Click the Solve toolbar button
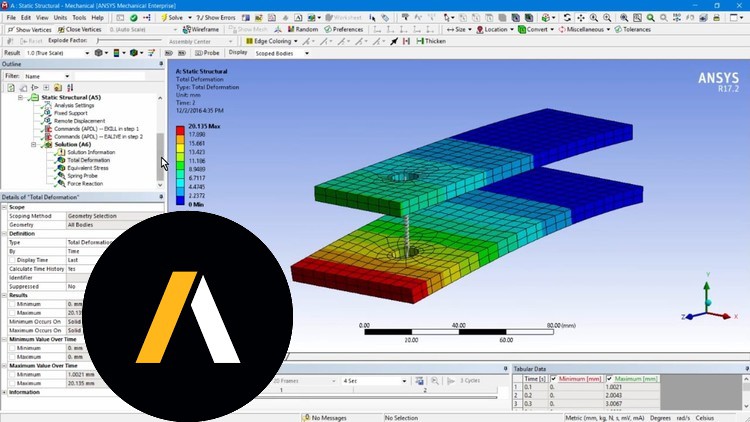Viewport: 750px width, 422px height. coord(173,17)
